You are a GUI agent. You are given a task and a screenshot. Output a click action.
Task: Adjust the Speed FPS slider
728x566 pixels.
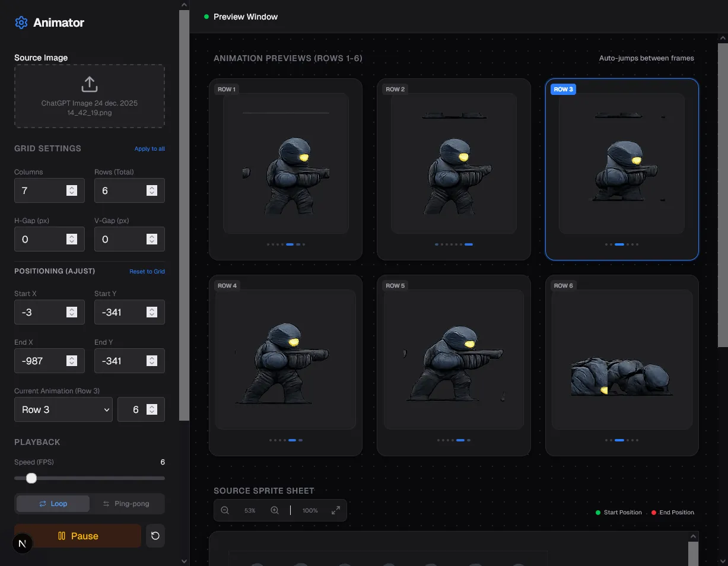[x=31, y=478]
